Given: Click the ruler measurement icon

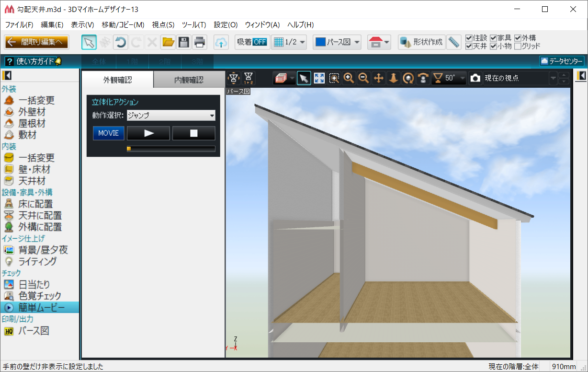Looking at the screenshot, I should tap(453, 42).
